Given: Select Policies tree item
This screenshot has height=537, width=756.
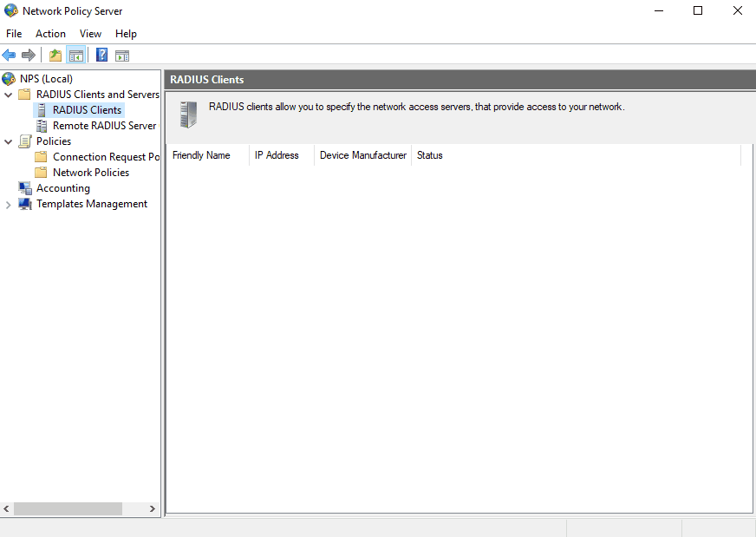Looking at the screenshot, I should (x=54, y=141).
